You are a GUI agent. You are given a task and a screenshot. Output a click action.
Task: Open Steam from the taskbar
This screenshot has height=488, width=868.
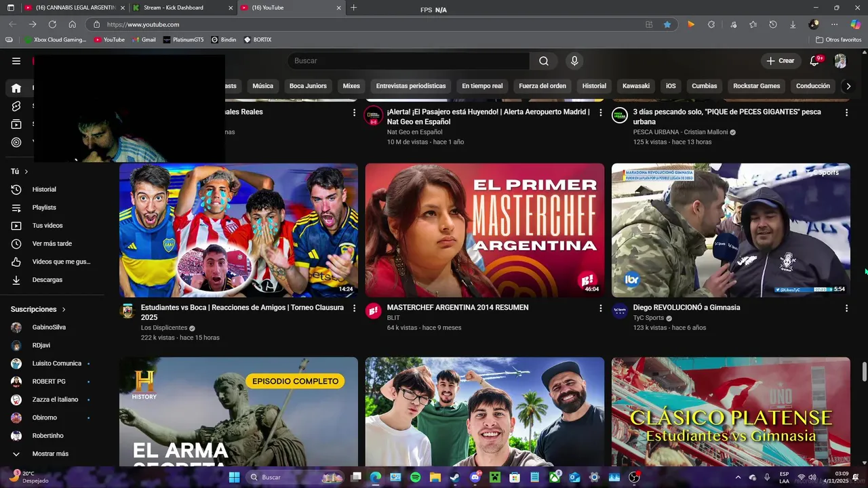[x=454, y=477]
